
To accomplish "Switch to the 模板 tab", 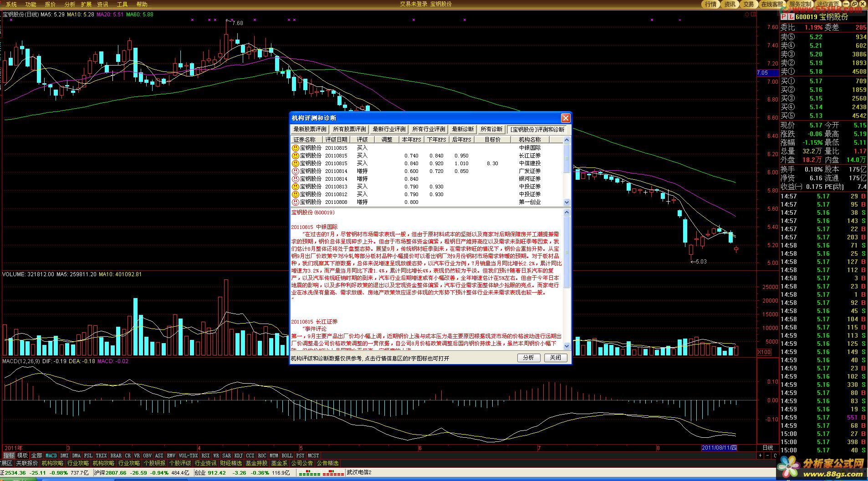I will point(22,456).
